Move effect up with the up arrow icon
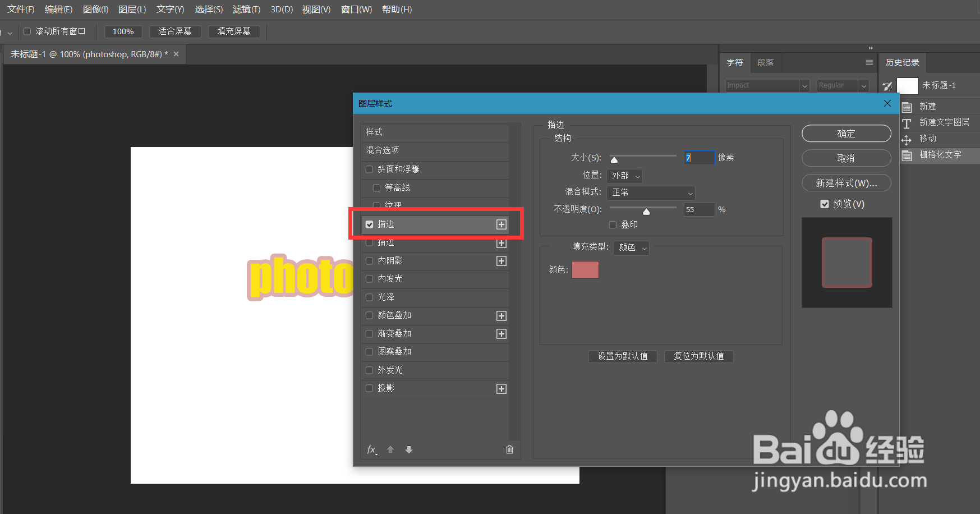This screenshot has width=980, height=514. 390,449
